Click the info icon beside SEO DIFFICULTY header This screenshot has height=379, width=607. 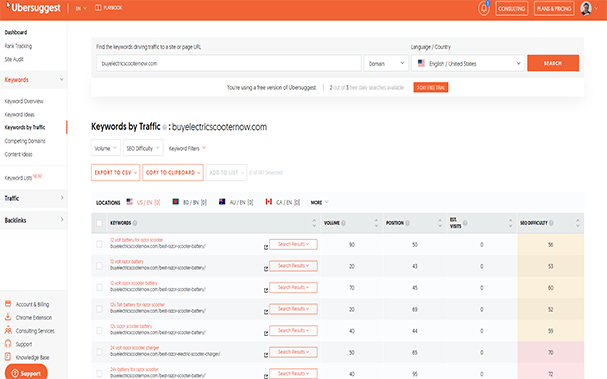(x=551, y=223)
